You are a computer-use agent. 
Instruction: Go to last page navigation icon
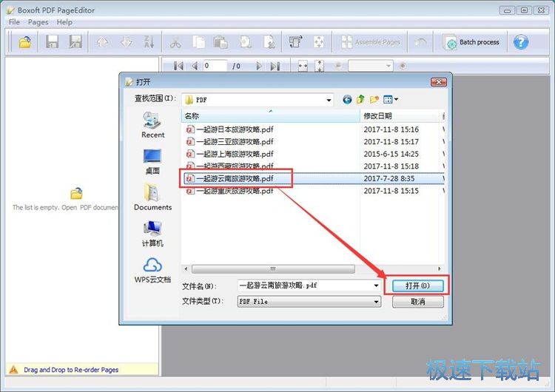pyautogui.click(x=275, y=66)
